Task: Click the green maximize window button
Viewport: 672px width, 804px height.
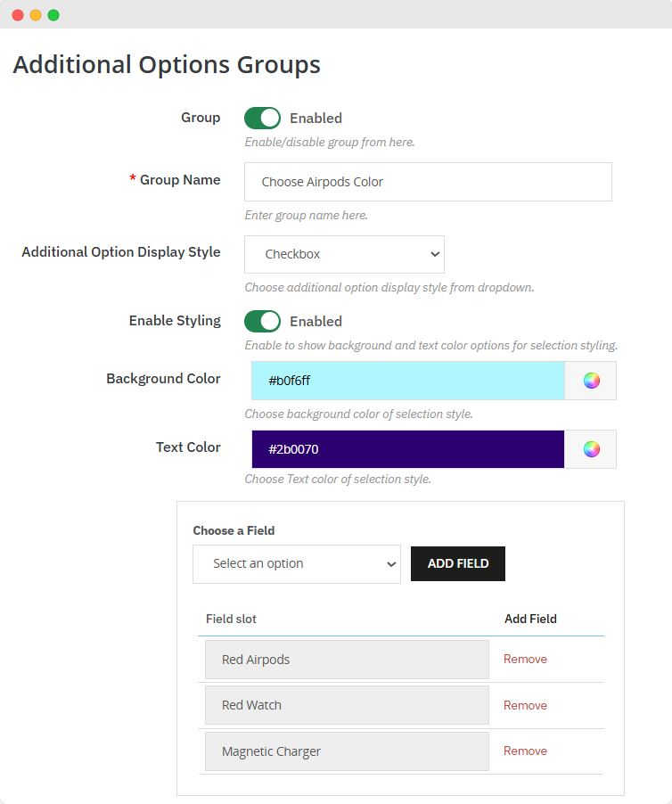Action: tap(53, 15)
